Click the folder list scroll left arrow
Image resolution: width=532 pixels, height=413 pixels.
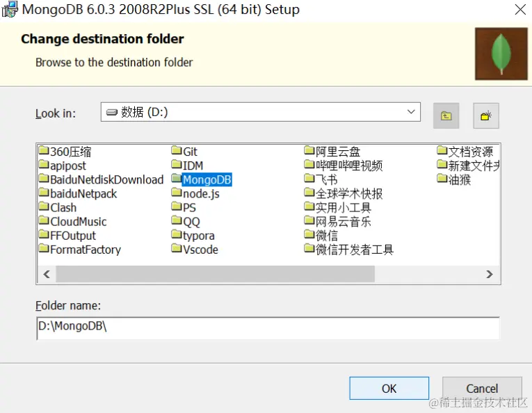click(x=47, y=274)
